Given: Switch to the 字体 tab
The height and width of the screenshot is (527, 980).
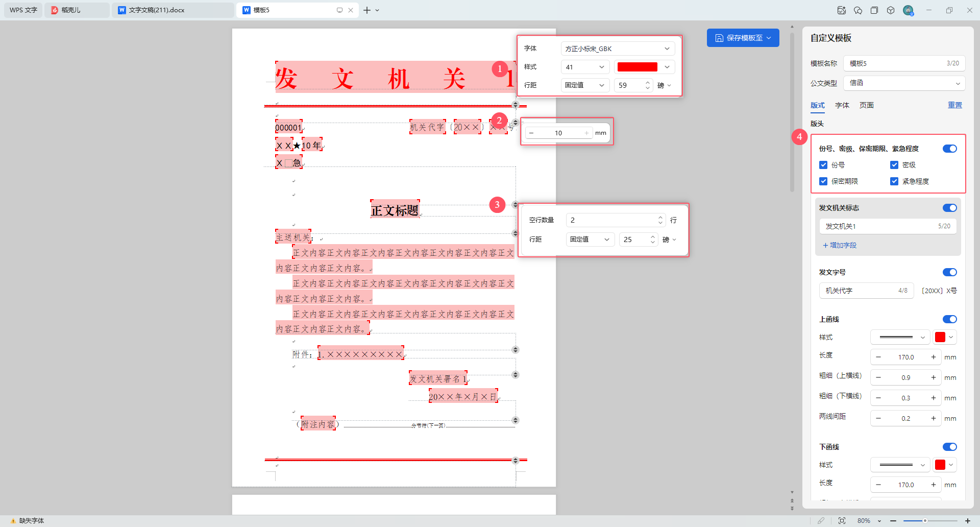Looking at the screenshot, I should coord(842,105).
